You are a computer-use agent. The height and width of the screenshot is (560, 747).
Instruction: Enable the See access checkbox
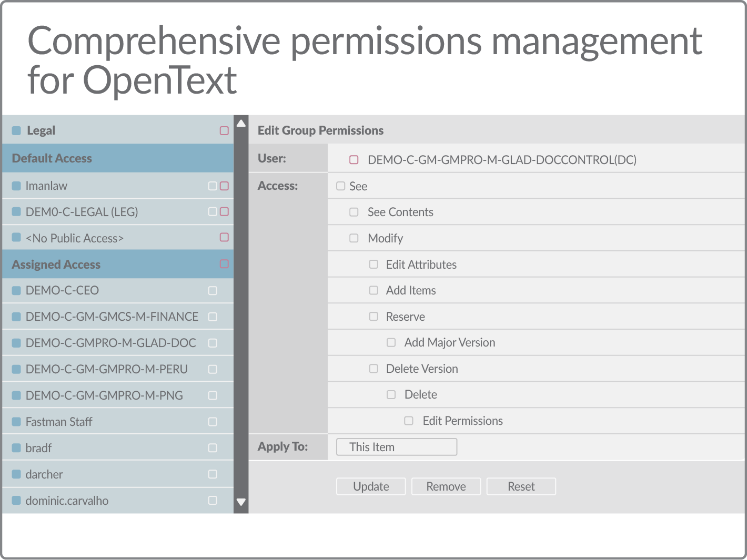[341, 186]
